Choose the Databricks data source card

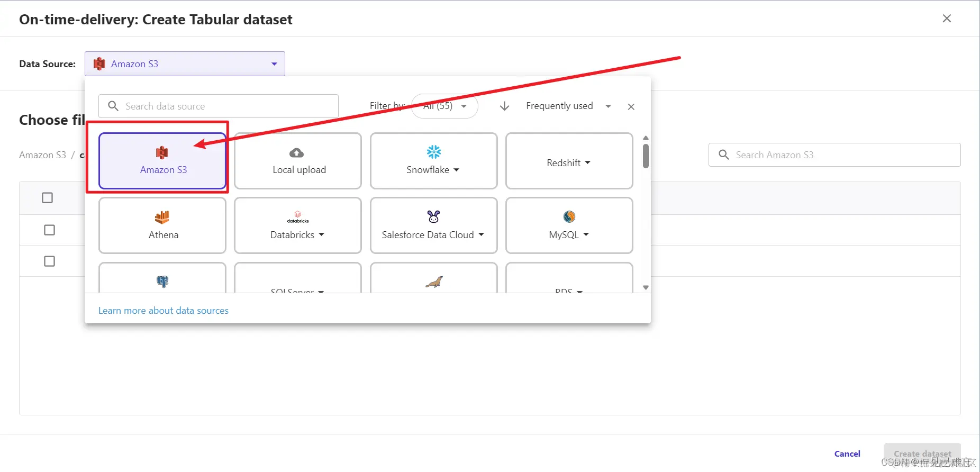pos(298,225)
